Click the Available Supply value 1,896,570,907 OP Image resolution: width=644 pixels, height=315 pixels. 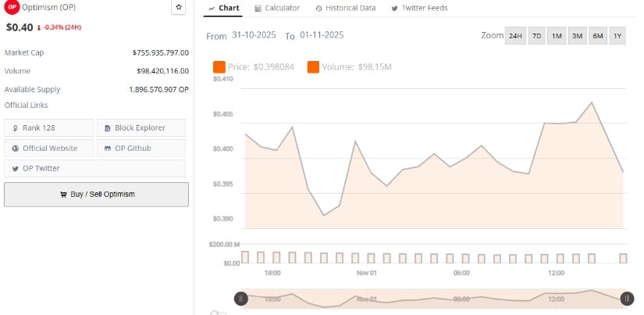[159, 89]
